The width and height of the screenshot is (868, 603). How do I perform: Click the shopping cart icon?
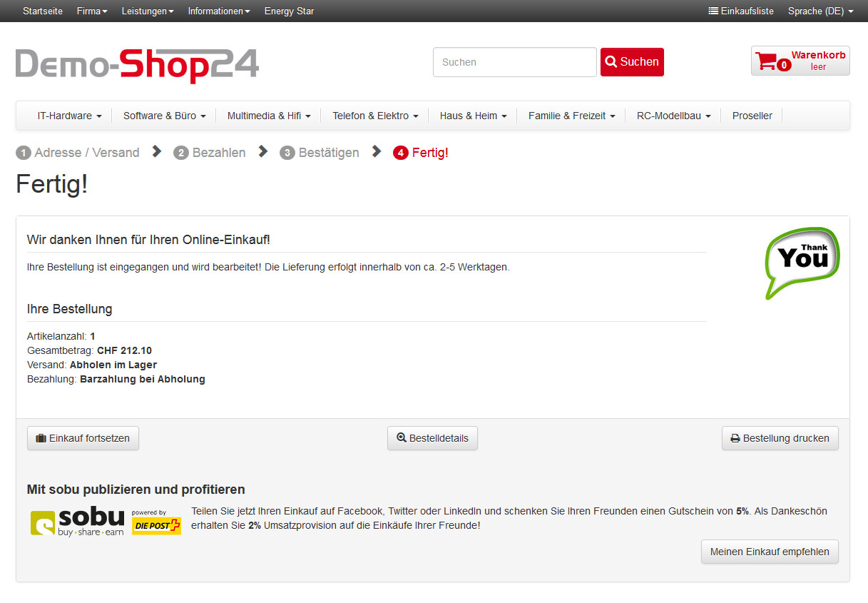click(x=766, y=61)
